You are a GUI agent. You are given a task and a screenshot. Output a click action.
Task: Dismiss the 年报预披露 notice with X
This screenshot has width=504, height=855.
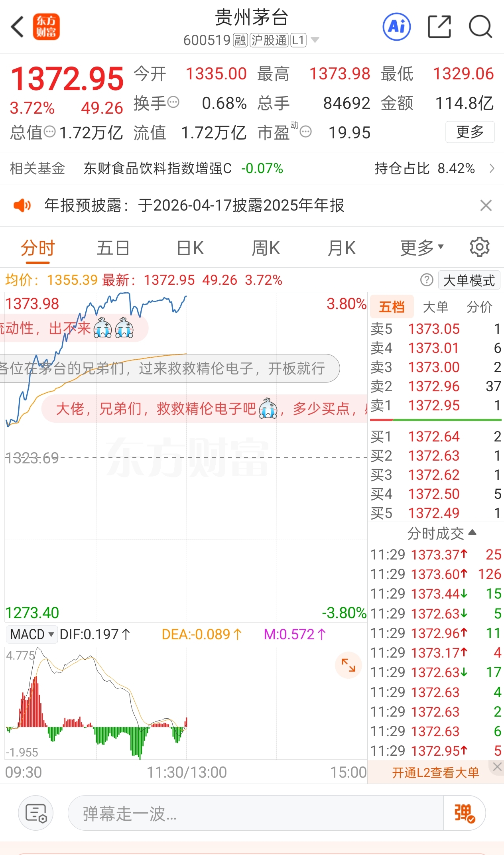[x=486, y=205]
